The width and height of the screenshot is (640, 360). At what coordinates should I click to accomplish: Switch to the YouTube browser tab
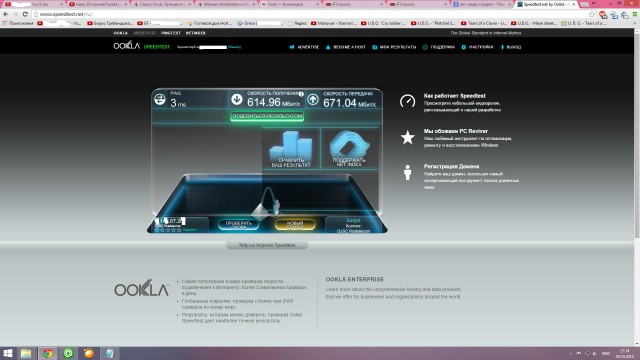tap(34, 4)
